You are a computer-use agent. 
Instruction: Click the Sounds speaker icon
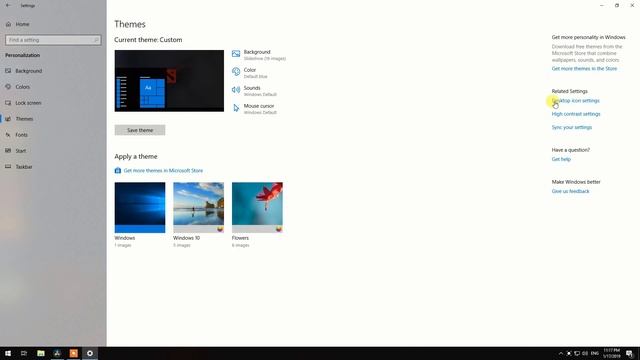click(236, 90)
